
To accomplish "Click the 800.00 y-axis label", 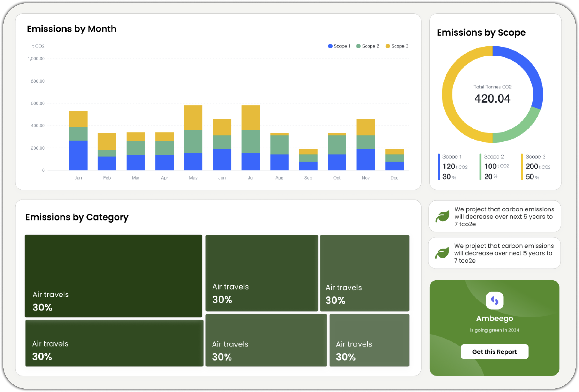I will 38,81.
